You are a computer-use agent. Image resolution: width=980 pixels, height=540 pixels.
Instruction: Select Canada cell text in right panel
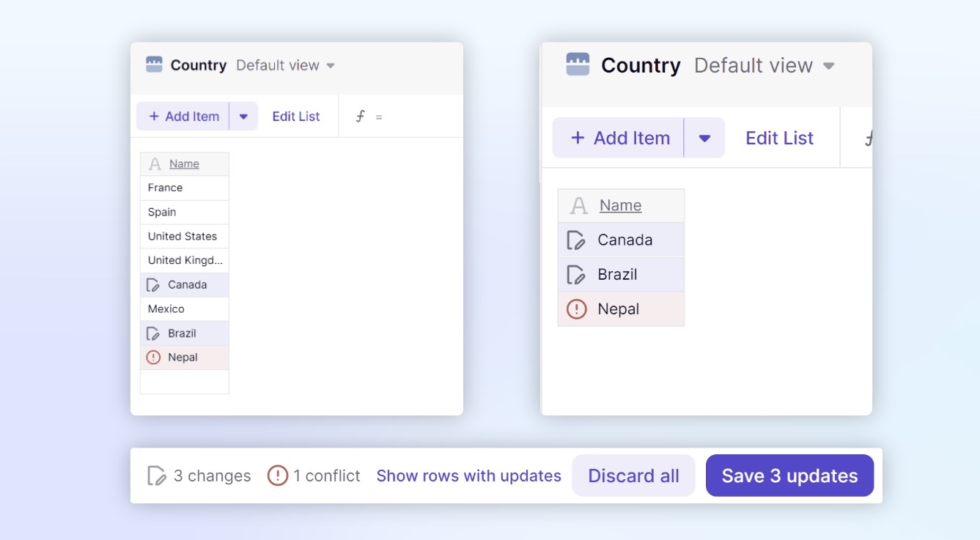tap(625, 240)
